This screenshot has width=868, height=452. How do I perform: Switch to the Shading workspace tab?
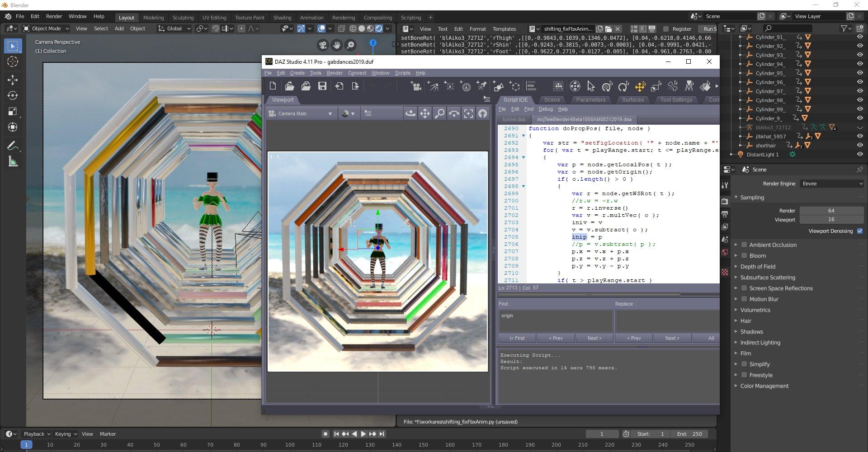click(x=282, y=18)
